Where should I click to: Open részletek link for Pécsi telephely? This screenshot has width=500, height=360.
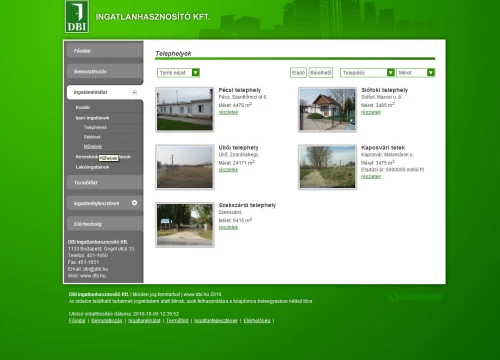(x=228, y=112)
